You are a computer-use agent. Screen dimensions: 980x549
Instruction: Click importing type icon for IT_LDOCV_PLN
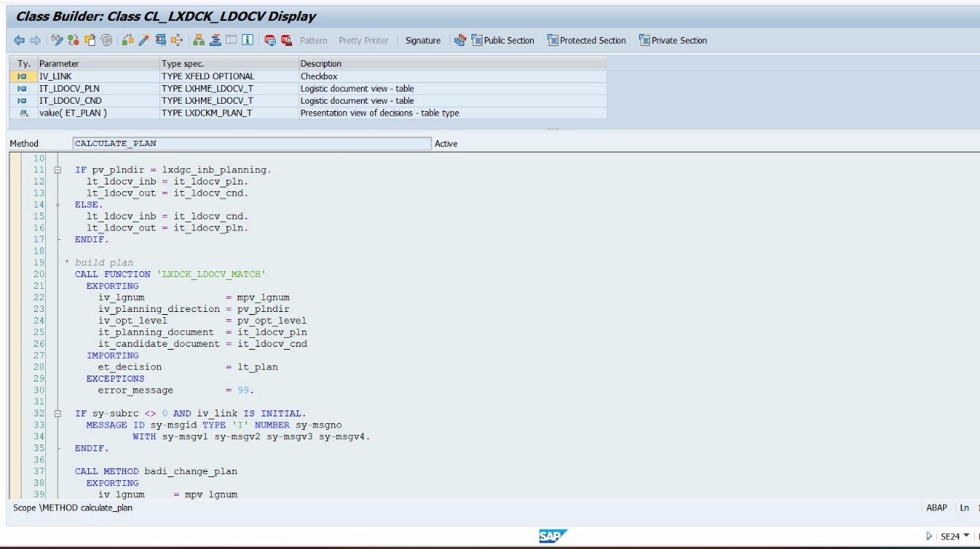tap(21, 88)
